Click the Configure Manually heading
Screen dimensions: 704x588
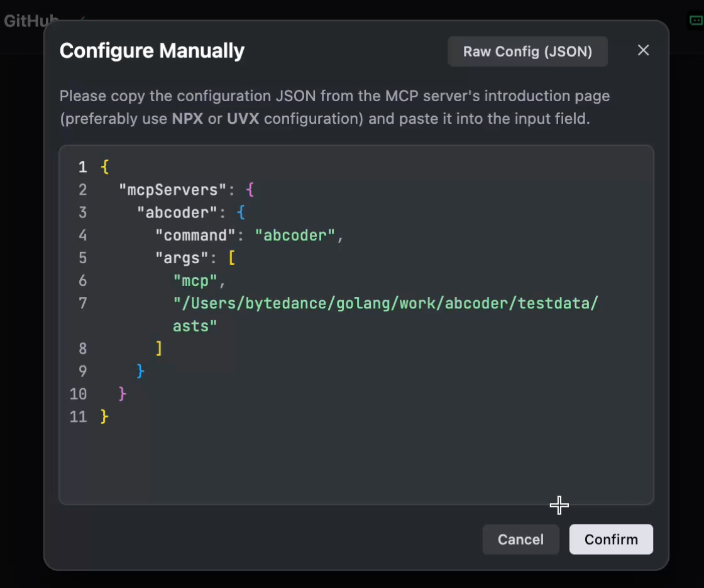click(x=151, y=51)
